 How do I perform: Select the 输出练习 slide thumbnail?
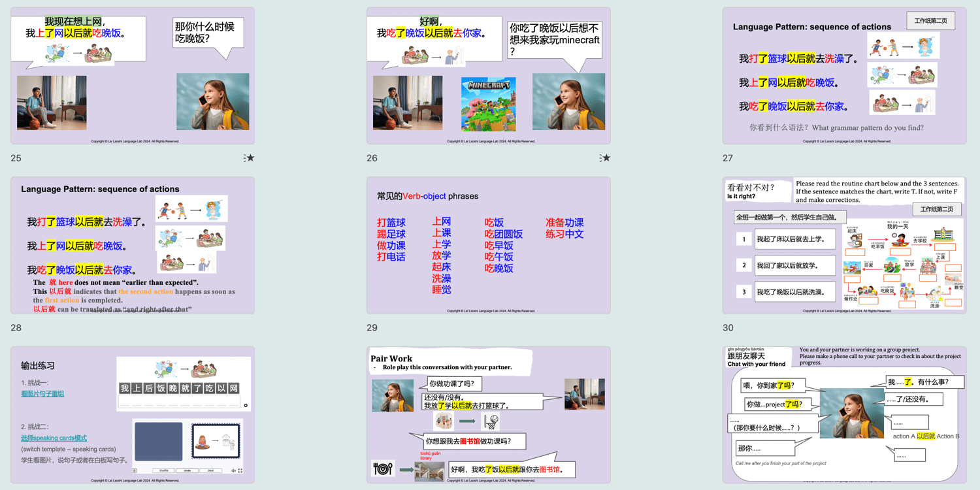133,416
